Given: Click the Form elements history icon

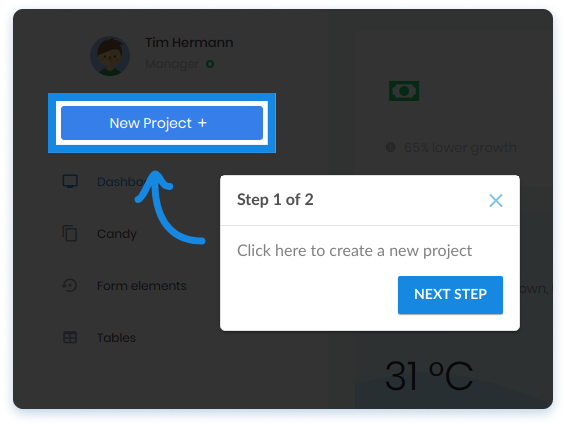Looking at the screenshot, I should (x=69, y=285).
